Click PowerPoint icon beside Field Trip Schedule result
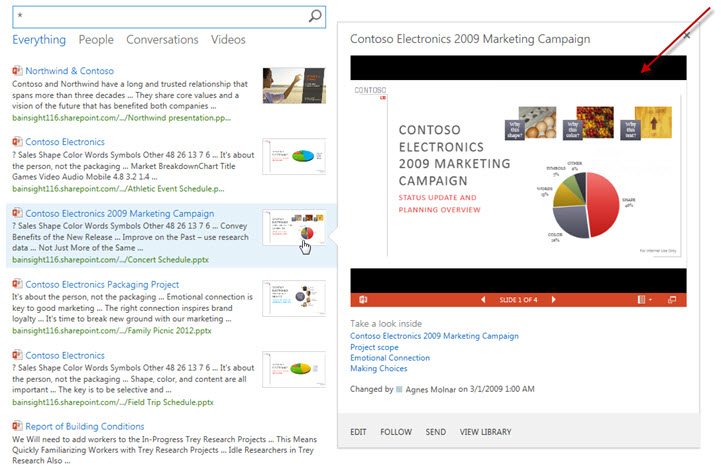 tap(17, 355)
